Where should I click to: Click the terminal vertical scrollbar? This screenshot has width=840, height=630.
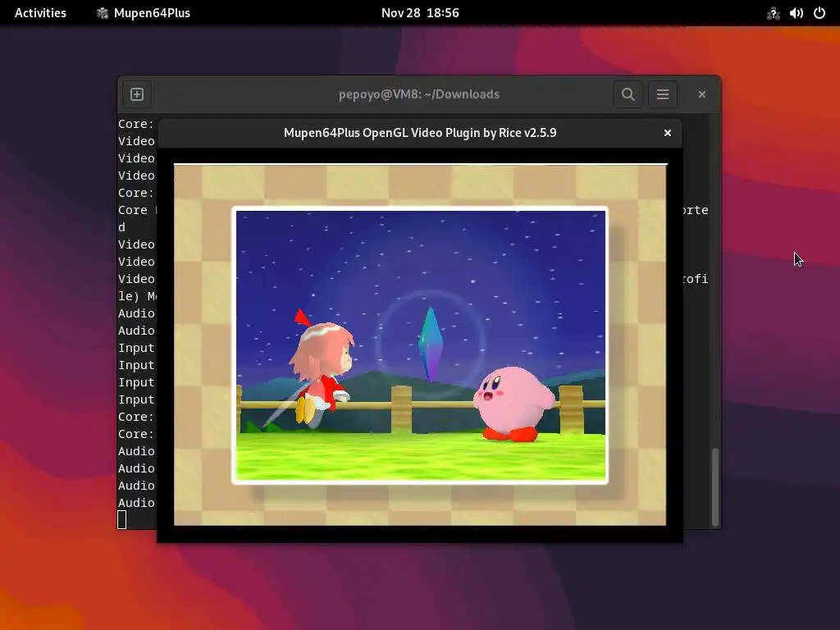[714, 487]
